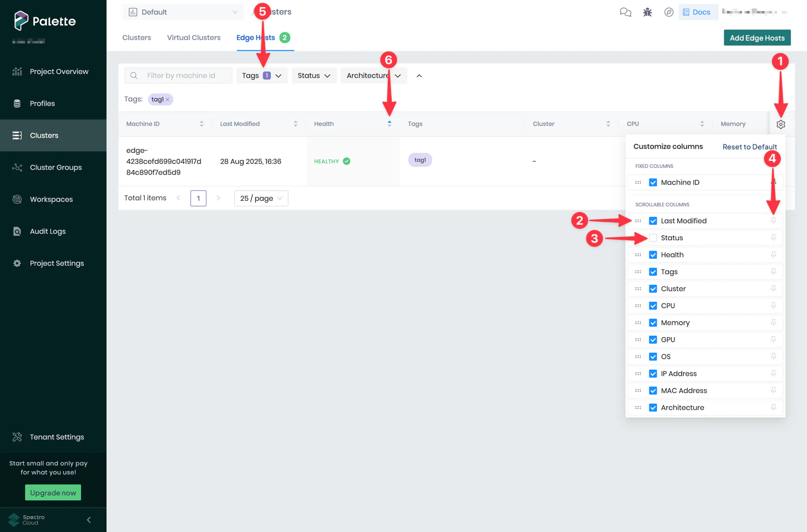
Task: Select the Edge Hosts tab
Action: (255, 37)
